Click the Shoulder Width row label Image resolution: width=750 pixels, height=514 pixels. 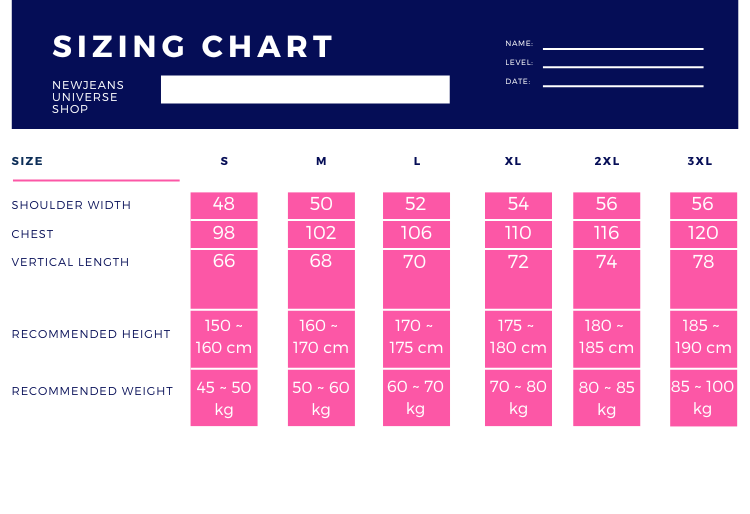click(x=71, y=205)
